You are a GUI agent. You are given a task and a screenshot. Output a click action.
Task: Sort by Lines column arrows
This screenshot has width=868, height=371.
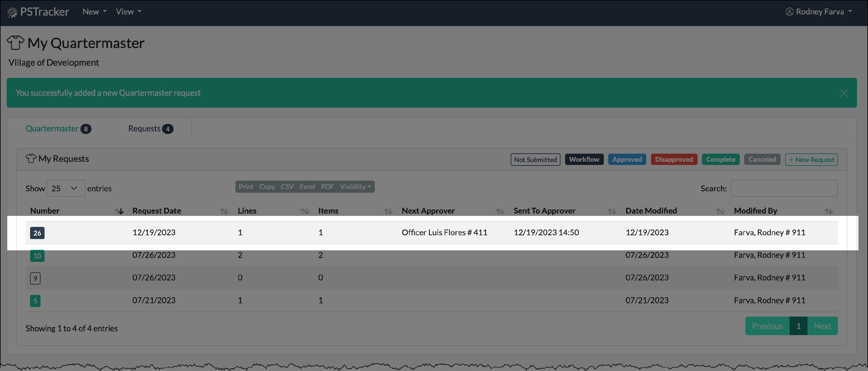(x=305, y=211)
